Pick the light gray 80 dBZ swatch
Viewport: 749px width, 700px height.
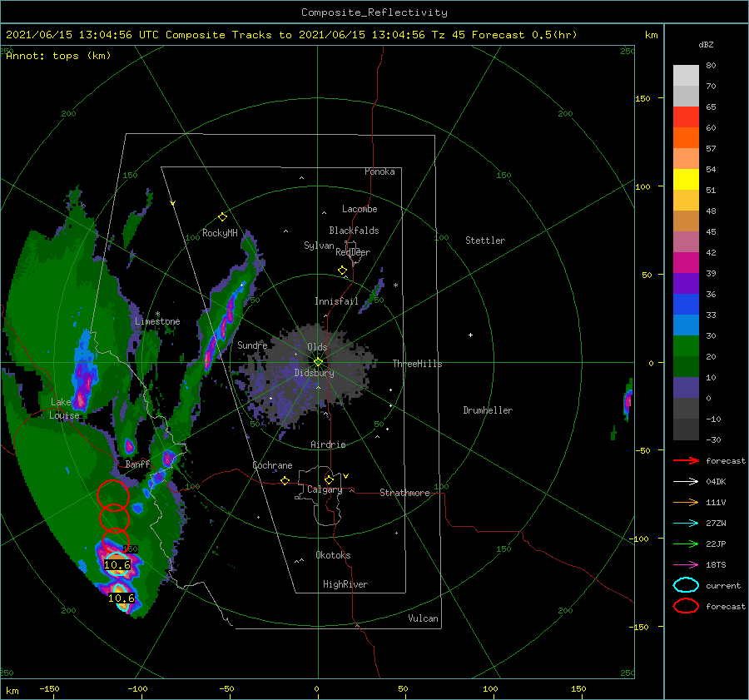pos(686,76)
